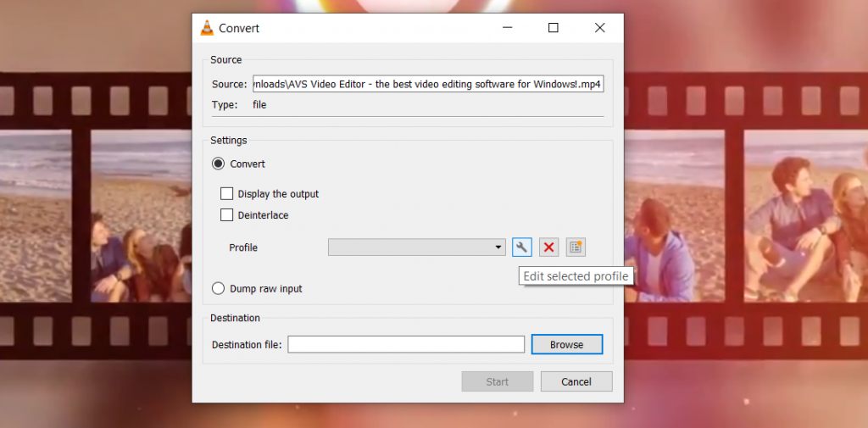Enable the Display the output checkbox

coord(226,194)
